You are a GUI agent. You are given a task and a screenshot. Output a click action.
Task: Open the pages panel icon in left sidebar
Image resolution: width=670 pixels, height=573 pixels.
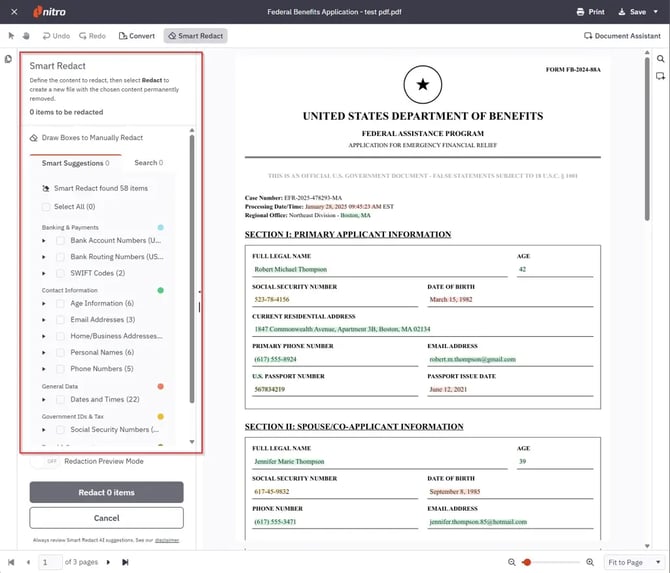[x=8, y=59]
